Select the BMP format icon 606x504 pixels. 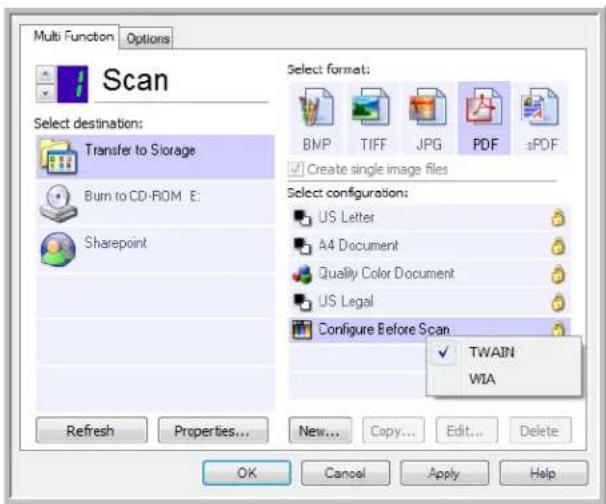(317, 107)
